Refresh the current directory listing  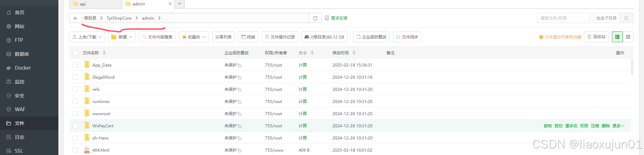315,18
